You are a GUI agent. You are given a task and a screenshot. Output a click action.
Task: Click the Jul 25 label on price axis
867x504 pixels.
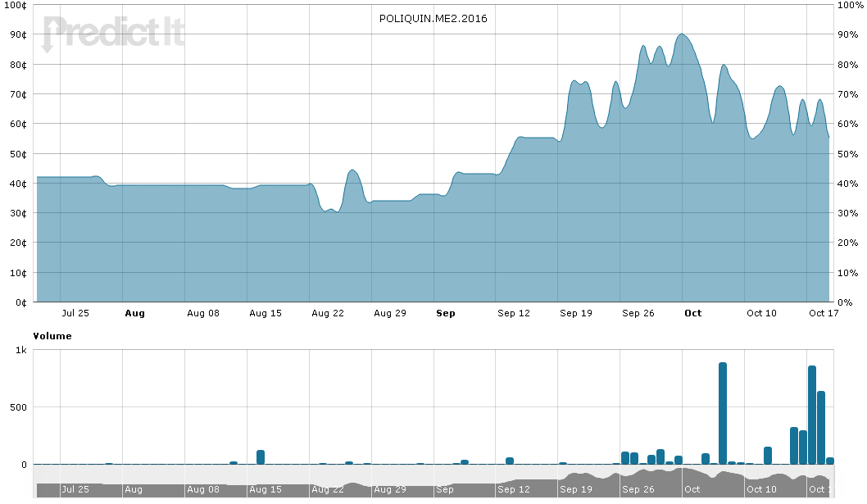tap(75, 313)
